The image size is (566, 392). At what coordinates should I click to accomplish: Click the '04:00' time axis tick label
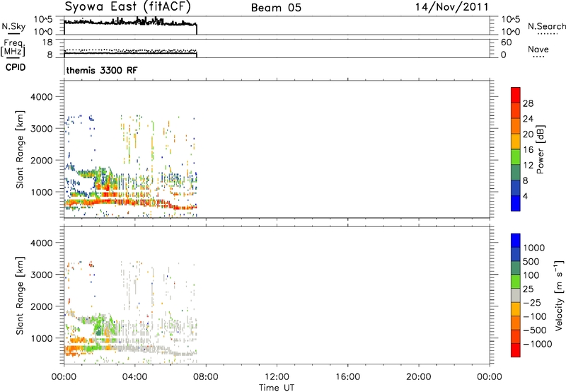pos(134,377)
